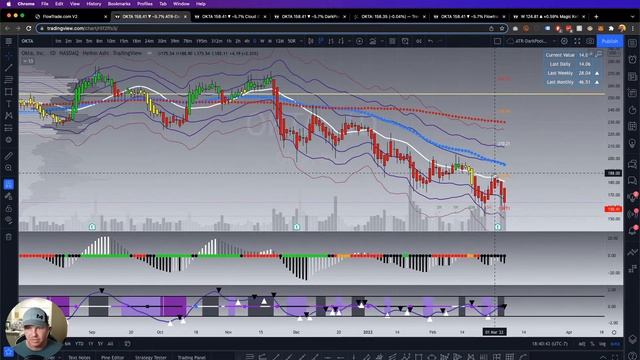Open the Pine Editor bottom tab

click(113, 357)
